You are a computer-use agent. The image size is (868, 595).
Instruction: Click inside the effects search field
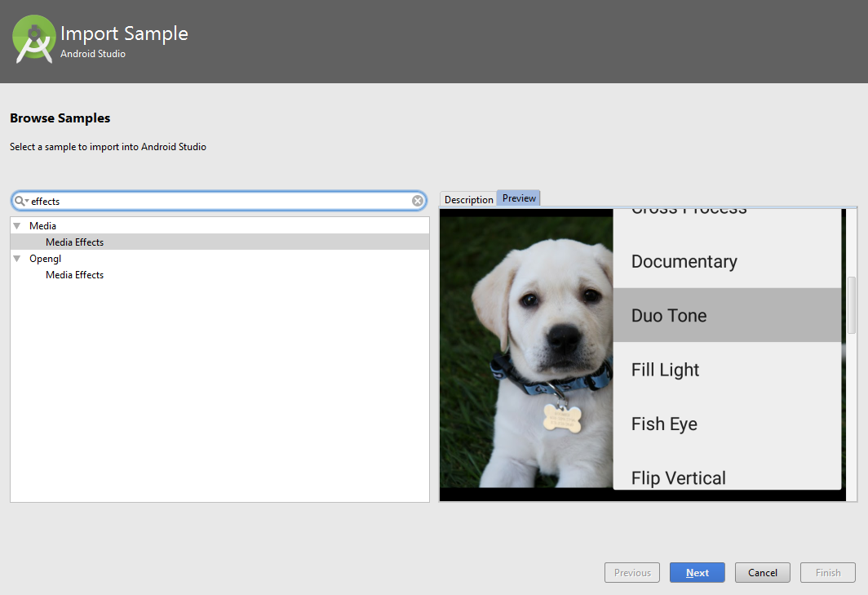163,201
